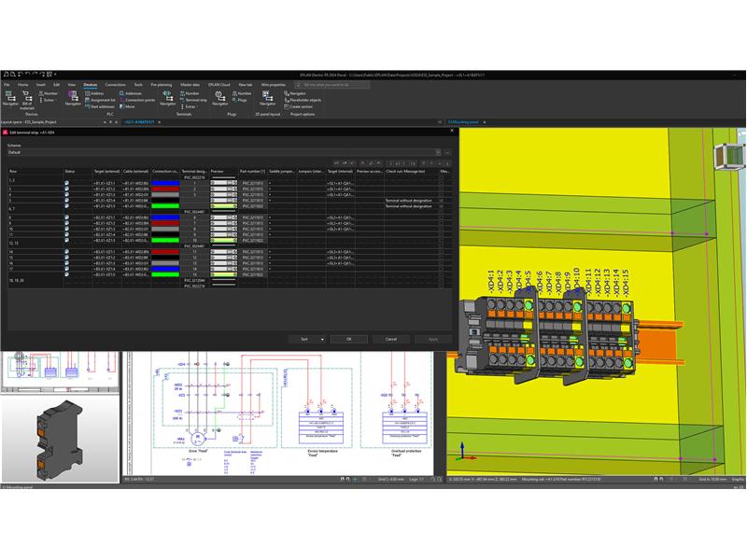Click the ellipsis button beside the Scheme field
The width and height of the screenshot is (747, 560).
point(447,152)
